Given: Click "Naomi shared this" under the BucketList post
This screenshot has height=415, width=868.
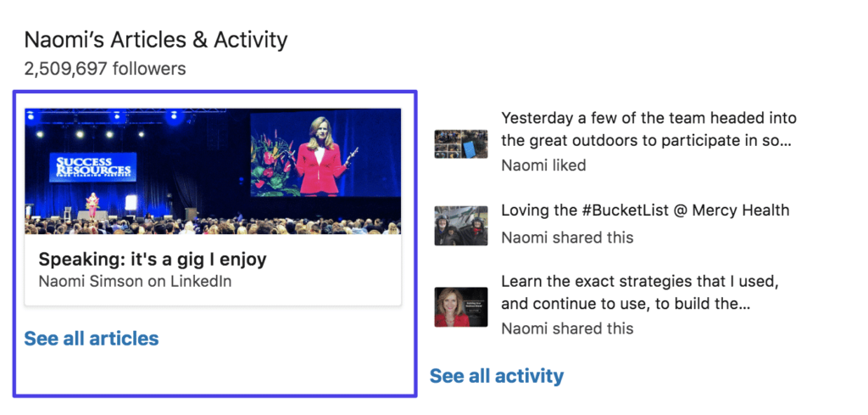Looking at the screenshot, I should [x=566, y=238].
